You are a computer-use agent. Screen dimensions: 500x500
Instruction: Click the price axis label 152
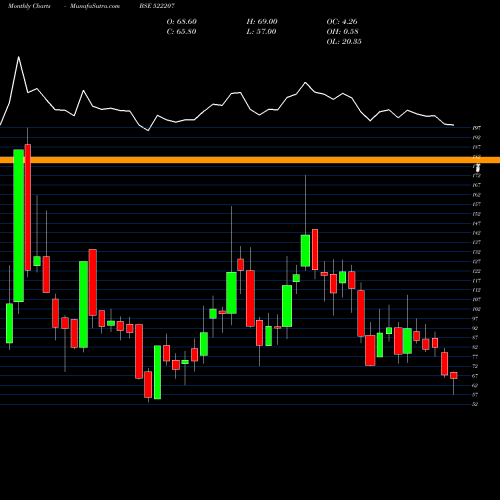[x=477, y=214]
